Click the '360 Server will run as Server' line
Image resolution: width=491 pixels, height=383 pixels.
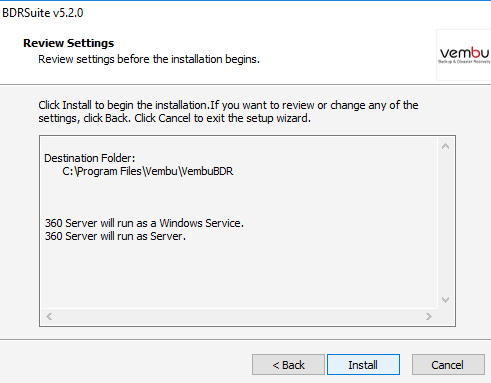[115, 236]
